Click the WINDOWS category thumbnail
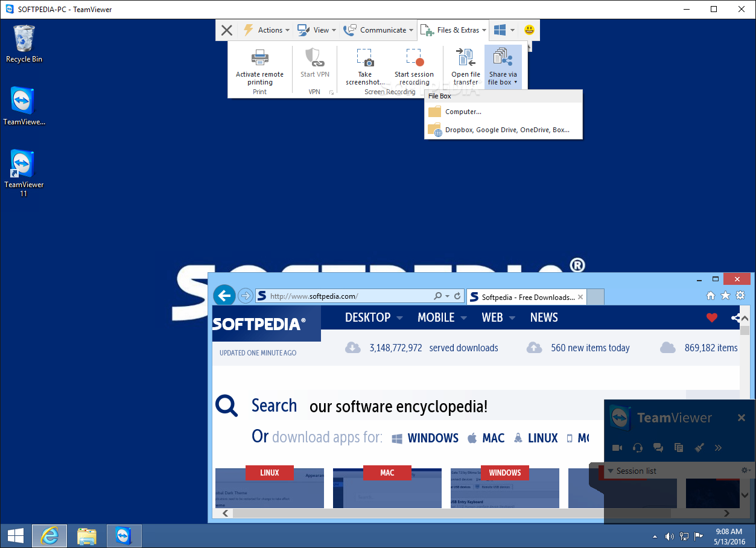Image resolution: width=756 pixels, height=548 pixels. coord(505,488)
